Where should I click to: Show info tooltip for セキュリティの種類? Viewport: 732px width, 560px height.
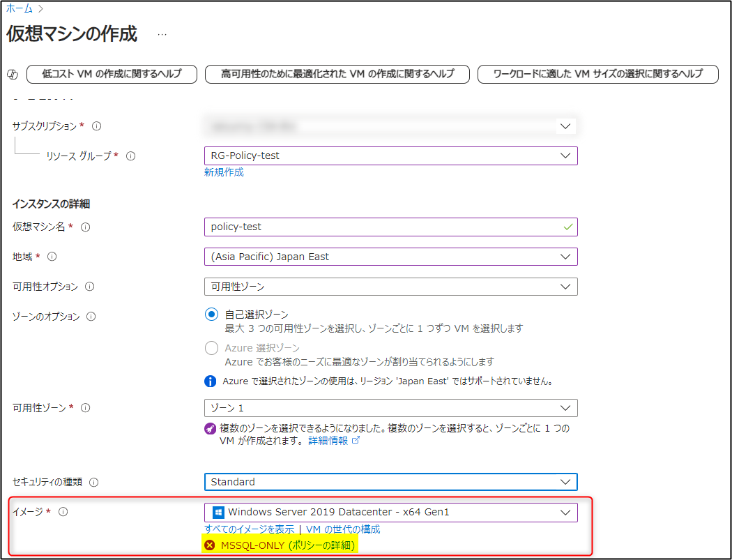pyautogui.click(x=94, y=482)
